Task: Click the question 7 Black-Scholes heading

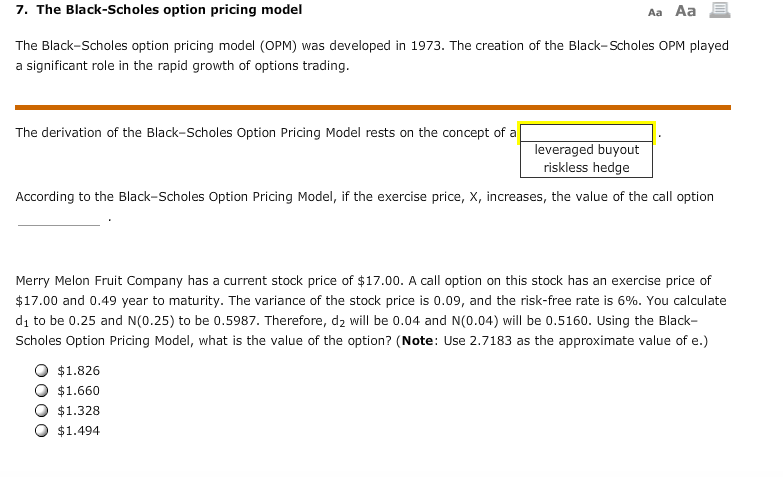Action: pos(159,10)
